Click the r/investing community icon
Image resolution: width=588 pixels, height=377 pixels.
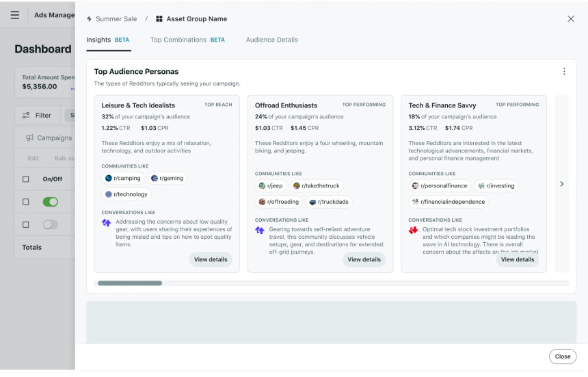point(481,185)
